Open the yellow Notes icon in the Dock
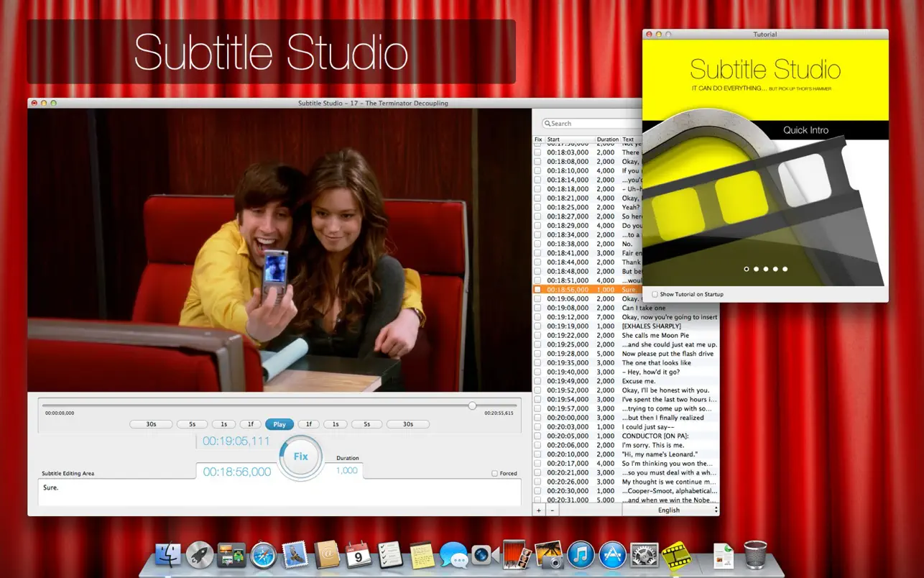The image size is (924, 578). pyautogui.click(x=422, y=556)
